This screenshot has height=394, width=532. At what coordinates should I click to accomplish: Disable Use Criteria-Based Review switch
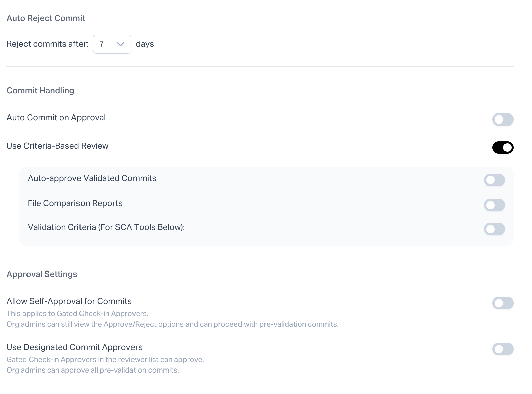click(502, 148)
